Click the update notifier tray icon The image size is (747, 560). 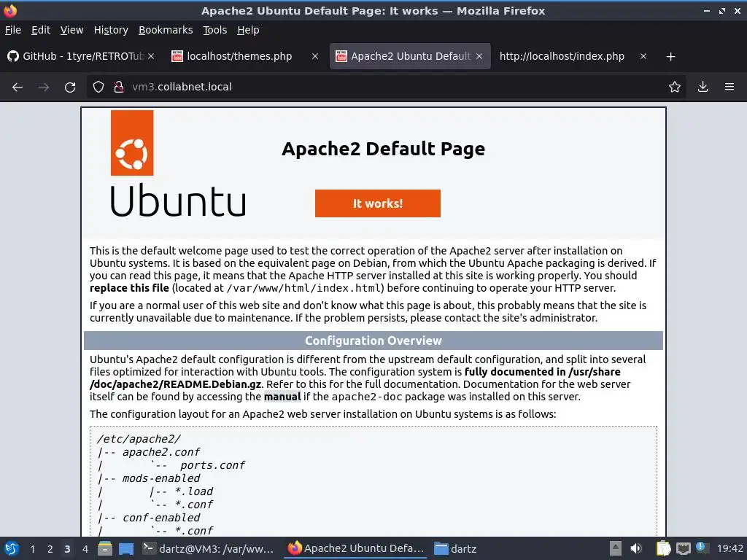[x=703, y=548]
